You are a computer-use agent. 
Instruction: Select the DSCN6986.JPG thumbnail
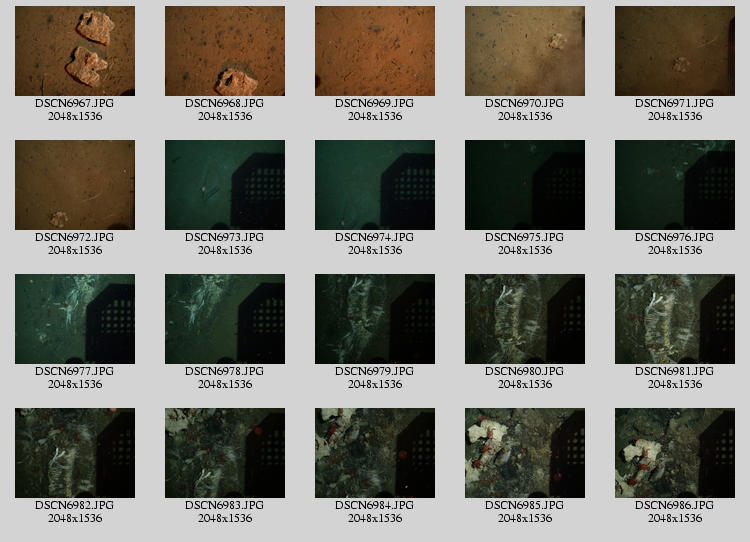675,453
